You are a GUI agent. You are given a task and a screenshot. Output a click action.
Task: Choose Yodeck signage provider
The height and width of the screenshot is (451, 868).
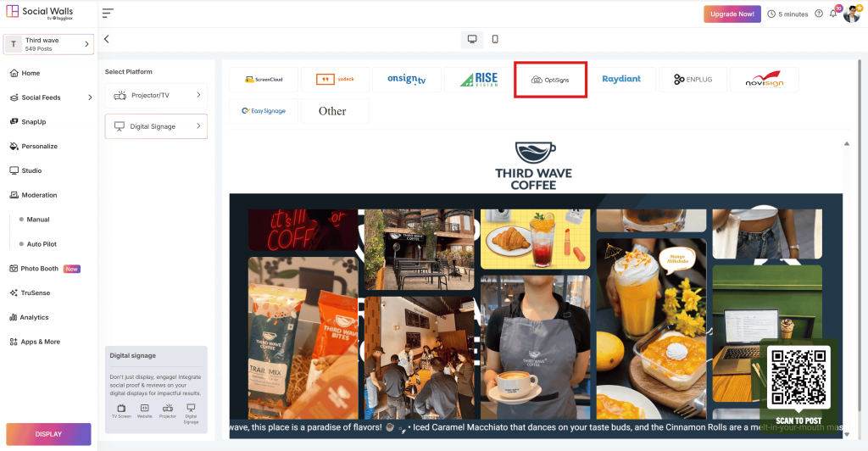click(336, 80)
